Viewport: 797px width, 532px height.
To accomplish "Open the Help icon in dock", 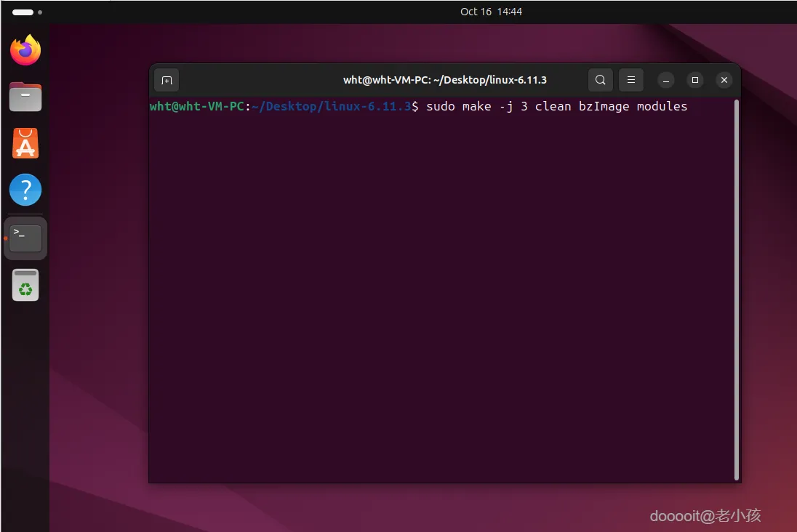I will coord(25,190).
